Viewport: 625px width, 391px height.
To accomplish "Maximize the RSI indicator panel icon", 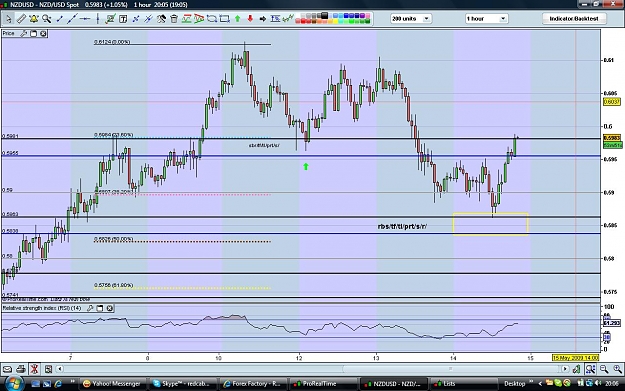I will (100, 308).
